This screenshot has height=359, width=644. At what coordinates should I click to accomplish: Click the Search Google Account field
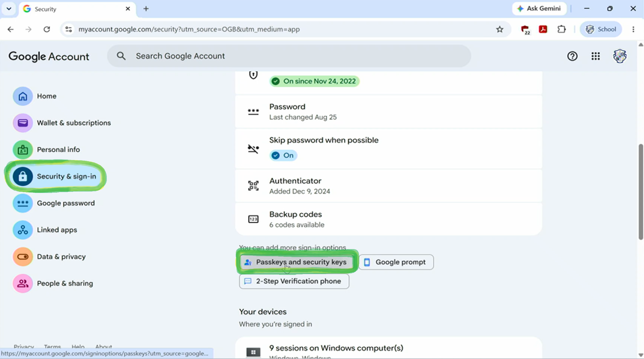pyautogui.click(x=289, y=56)
